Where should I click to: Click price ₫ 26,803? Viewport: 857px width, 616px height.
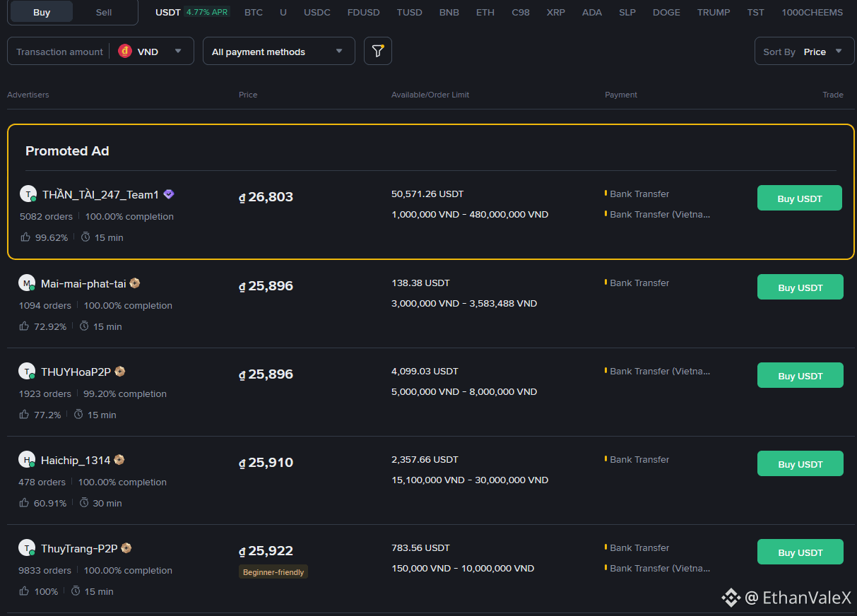pyautogui.click(x=266, y=197)
